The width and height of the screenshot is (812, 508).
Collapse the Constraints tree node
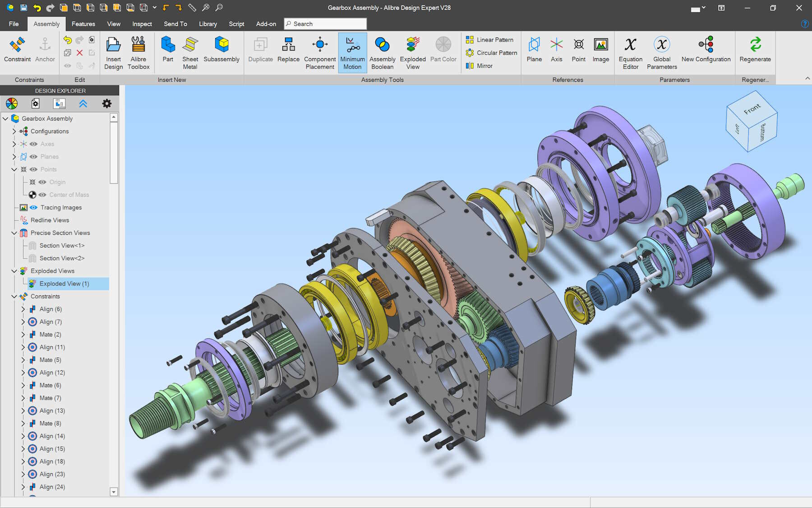point(14,297)
